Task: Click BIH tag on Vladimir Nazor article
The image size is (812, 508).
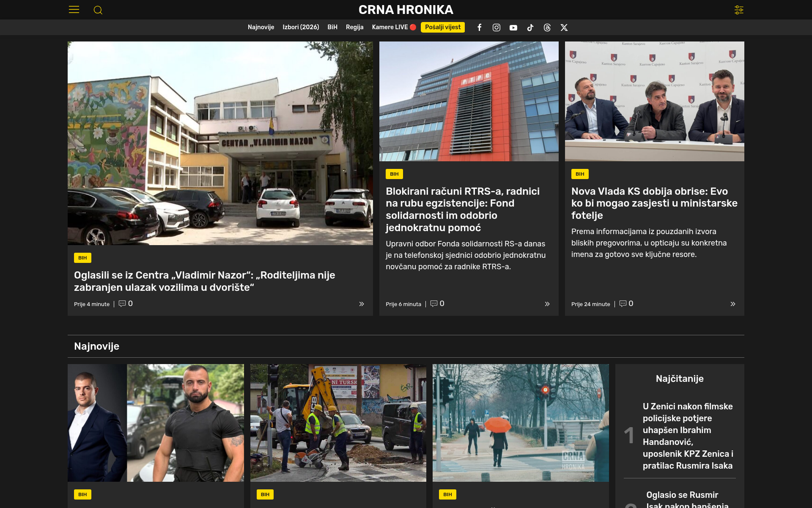Action: coord(82,258)
